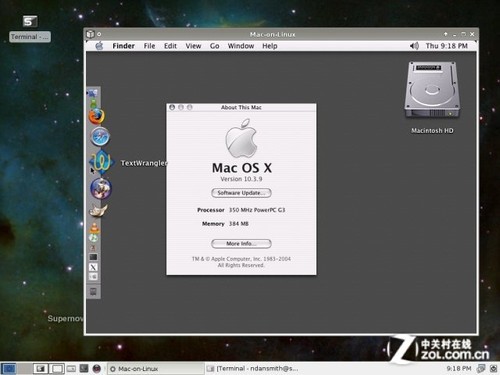This screenshot has height=375, width=500.
Task: Click the dark square launcher icon in Linux panel
Action: [84, 368]
